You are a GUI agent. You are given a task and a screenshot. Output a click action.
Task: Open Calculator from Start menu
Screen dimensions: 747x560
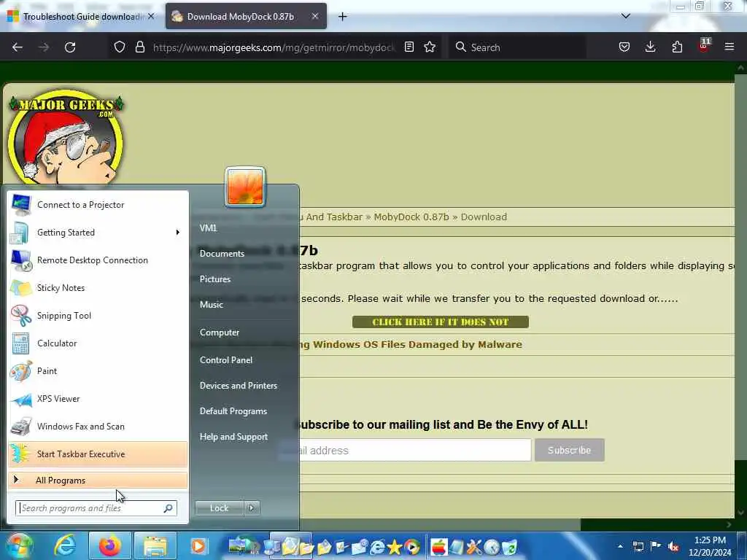pos(98,343)
